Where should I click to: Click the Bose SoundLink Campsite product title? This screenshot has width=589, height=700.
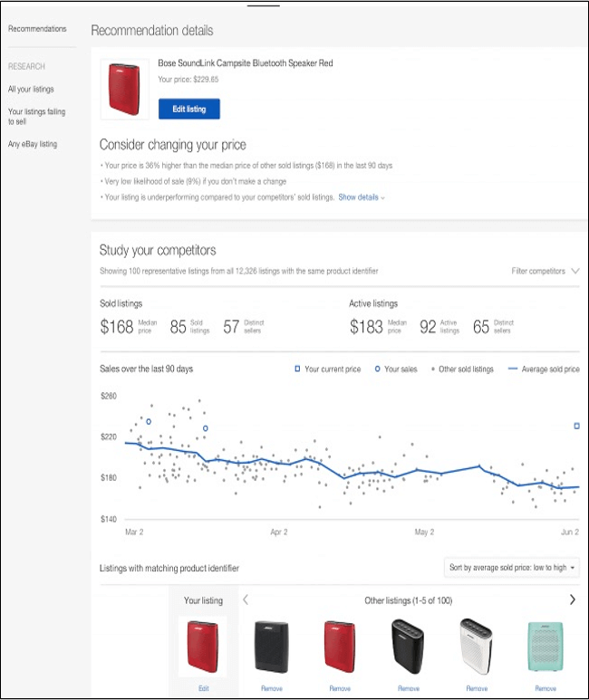click(x=246, y=63)
